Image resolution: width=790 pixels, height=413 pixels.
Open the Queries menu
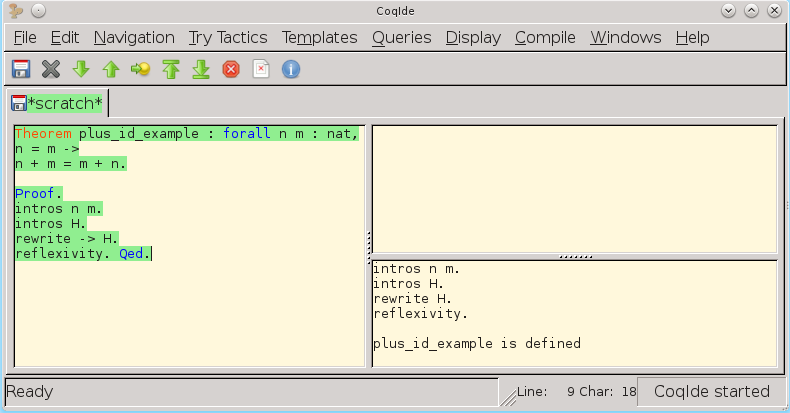[402, 38]
